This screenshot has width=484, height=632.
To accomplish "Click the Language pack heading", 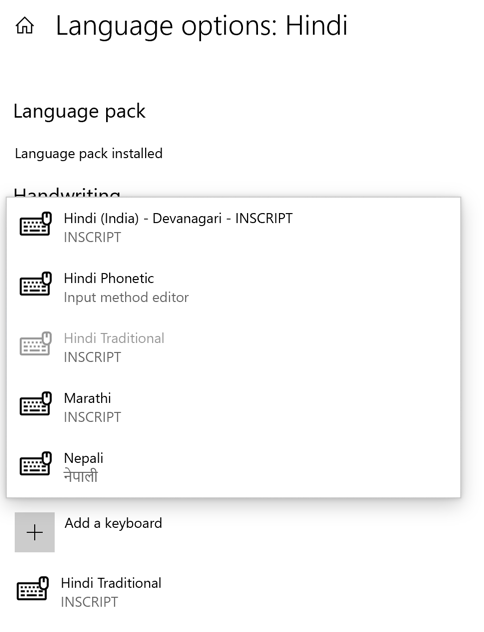I will 79,112.
